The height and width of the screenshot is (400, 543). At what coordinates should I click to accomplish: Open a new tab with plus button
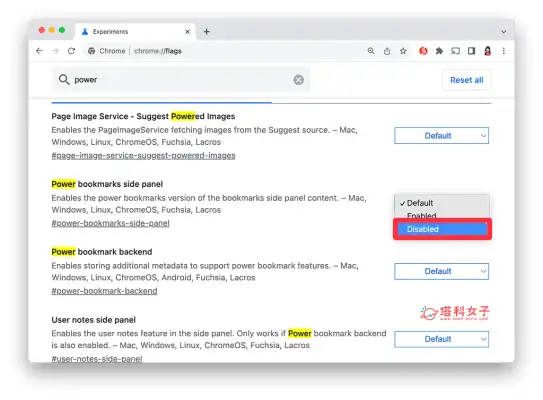coord(207,32)
